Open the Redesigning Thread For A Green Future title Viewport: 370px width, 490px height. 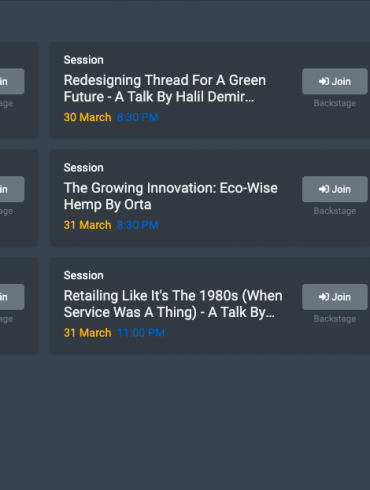(x=165, y=88)
